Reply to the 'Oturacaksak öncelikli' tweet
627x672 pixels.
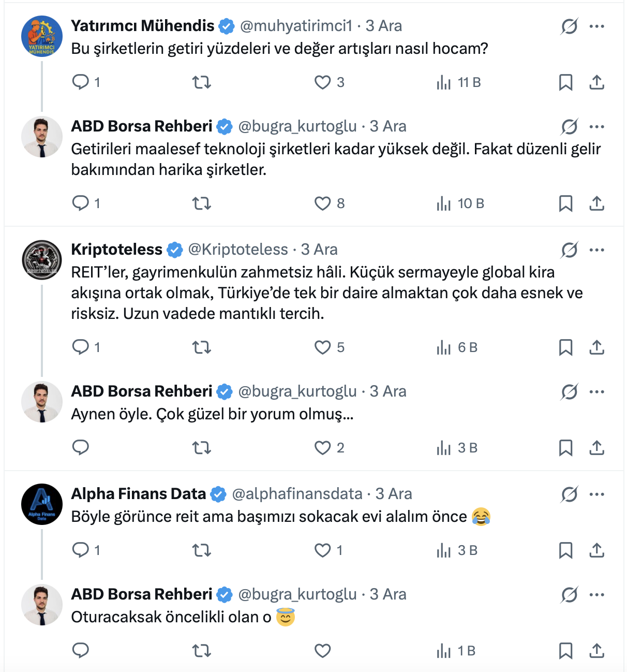(x=81, y=650)
